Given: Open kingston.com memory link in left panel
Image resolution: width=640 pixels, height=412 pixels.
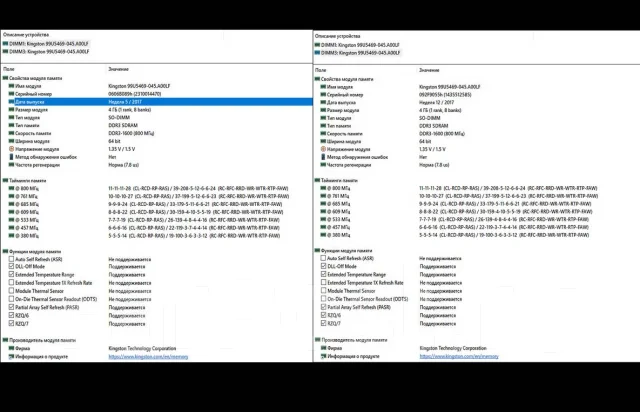Looking at the screenshot, I should click(148, 357).
